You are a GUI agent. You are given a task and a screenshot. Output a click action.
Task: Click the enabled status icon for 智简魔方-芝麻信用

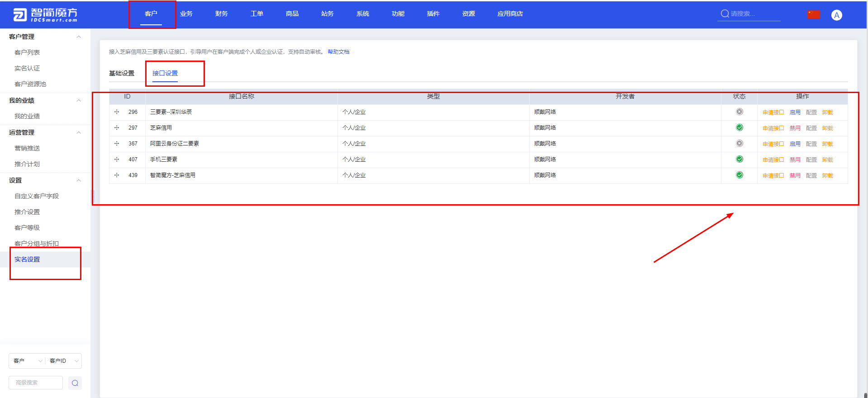pos(740,175)
